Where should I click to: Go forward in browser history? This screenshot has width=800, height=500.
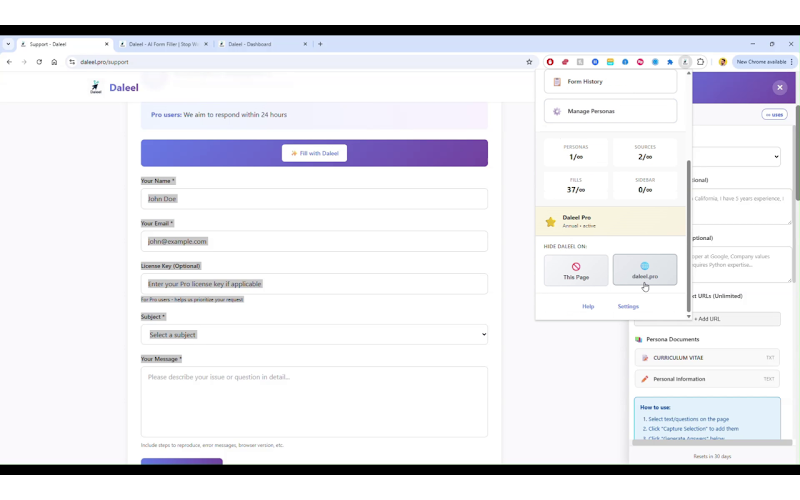24,62
